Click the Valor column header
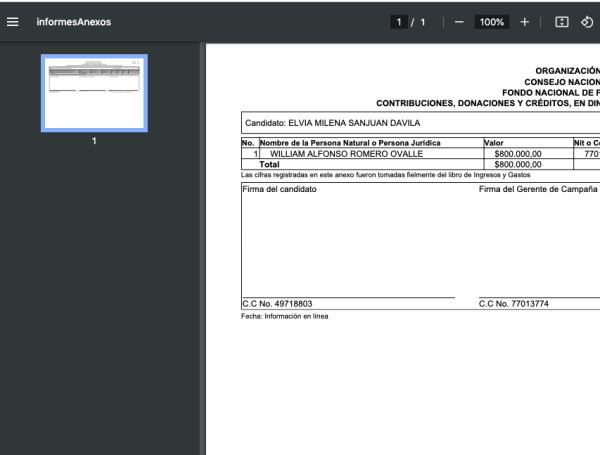The image size is (600, 455). (x=495, y=143)
